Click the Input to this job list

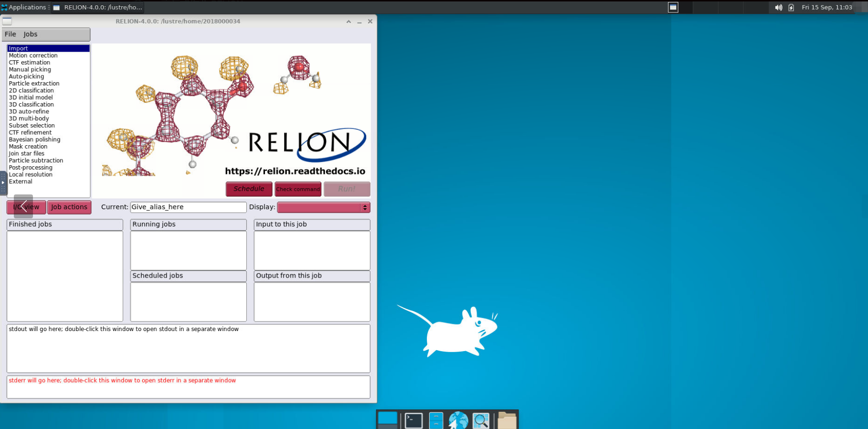point(312,250)
